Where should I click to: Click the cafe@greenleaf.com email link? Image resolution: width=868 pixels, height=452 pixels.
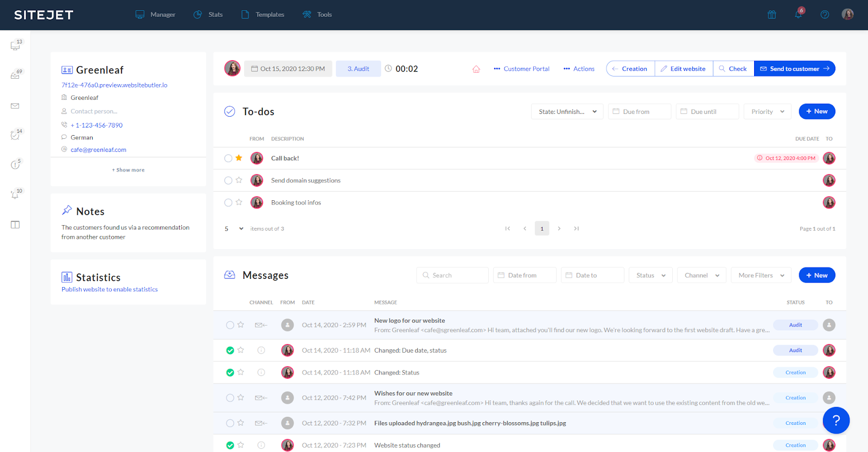coord(98,150)
